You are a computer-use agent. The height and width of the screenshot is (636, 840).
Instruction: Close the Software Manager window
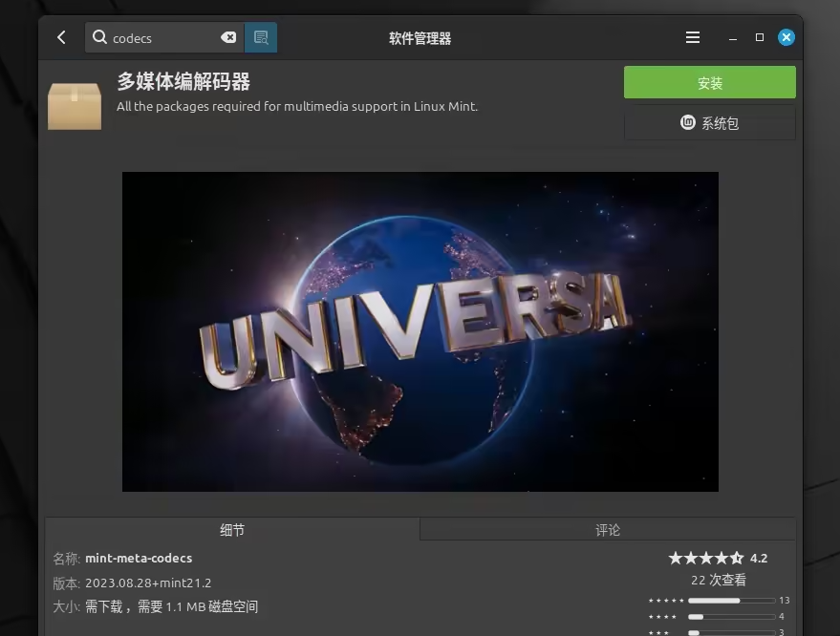tap(786, 37)
